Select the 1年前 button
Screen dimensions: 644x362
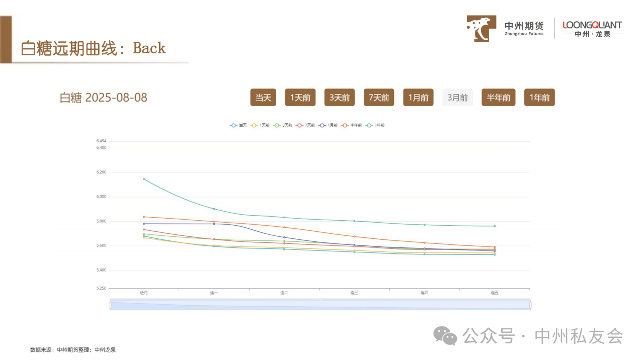[539, 98]
